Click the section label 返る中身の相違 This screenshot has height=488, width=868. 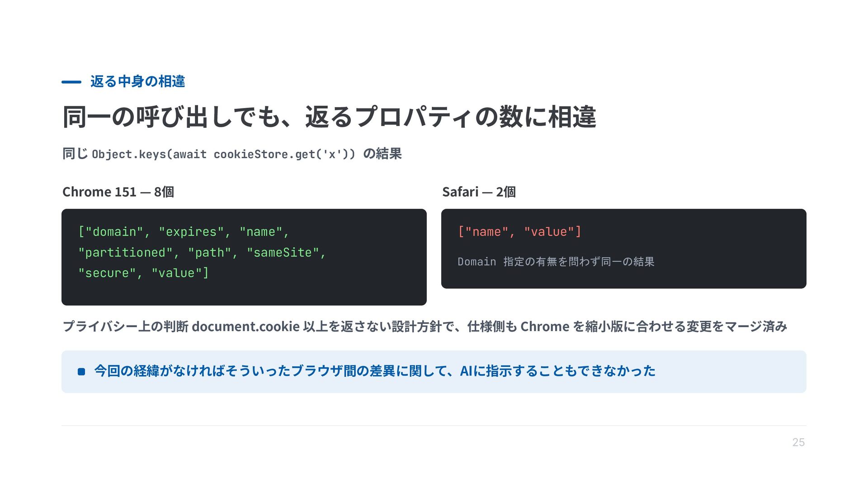[137, 81]
